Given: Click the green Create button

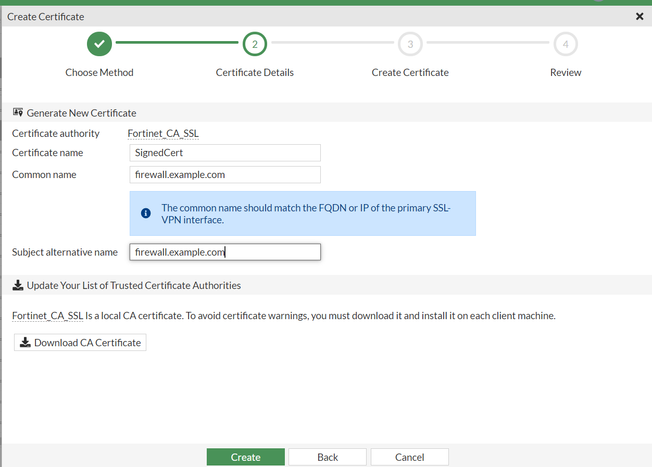Looking at the screenshot, I should tap(245, 457).
